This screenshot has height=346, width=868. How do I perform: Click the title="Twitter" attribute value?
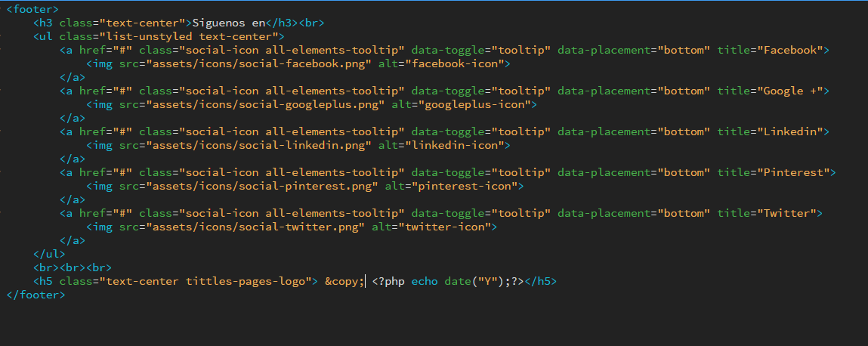point(789,213)
